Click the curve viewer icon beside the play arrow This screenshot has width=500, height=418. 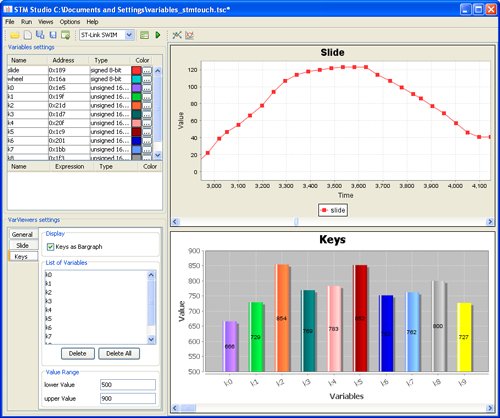pyautogui.click(x=177, y=35)
